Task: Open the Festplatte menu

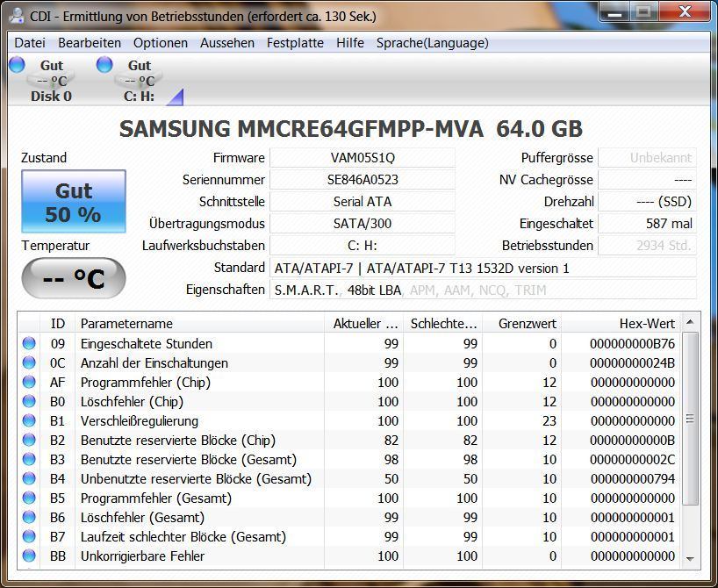Action: pyautogui.click(x=295, y=43)
